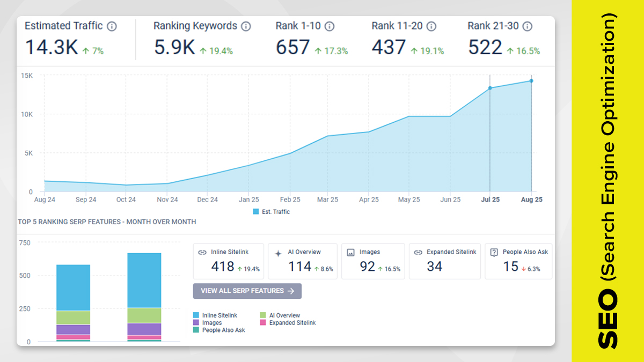Click info icon next to Ranking Keywords

point(246,26)
